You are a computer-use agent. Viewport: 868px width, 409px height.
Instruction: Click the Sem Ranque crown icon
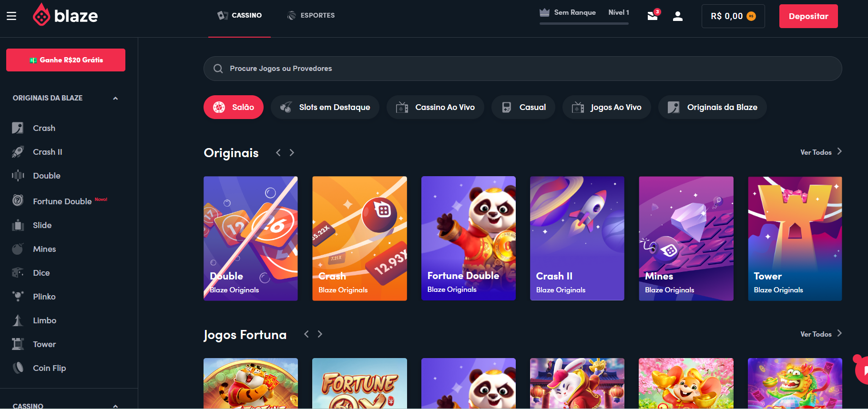[x=544, y=12]
